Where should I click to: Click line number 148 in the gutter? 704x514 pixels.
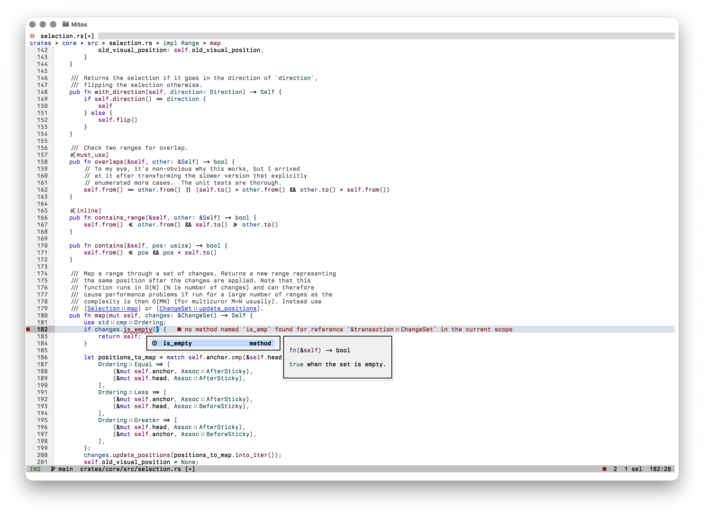click(42, 92)
